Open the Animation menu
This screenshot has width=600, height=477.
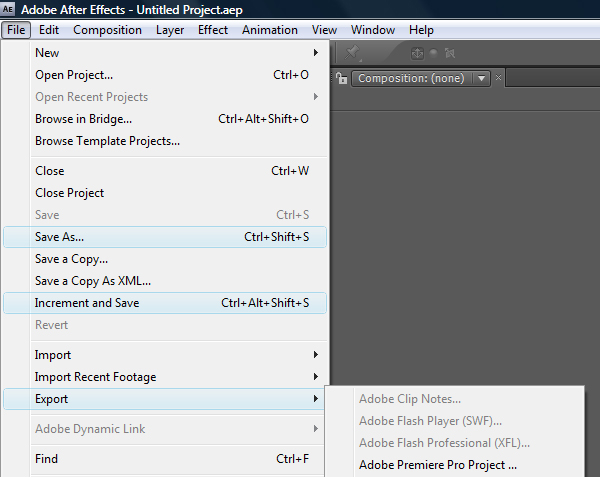[270, 30]
